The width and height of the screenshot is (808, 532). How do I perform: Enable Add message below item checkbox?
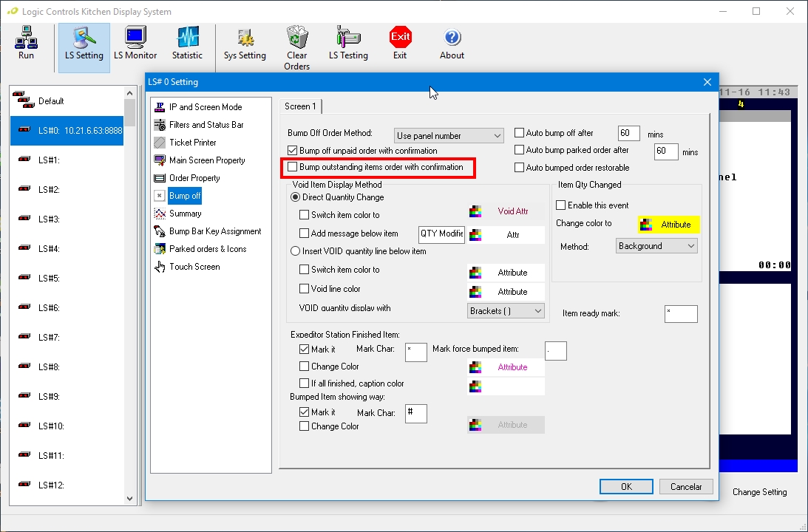tap(304, 233)
